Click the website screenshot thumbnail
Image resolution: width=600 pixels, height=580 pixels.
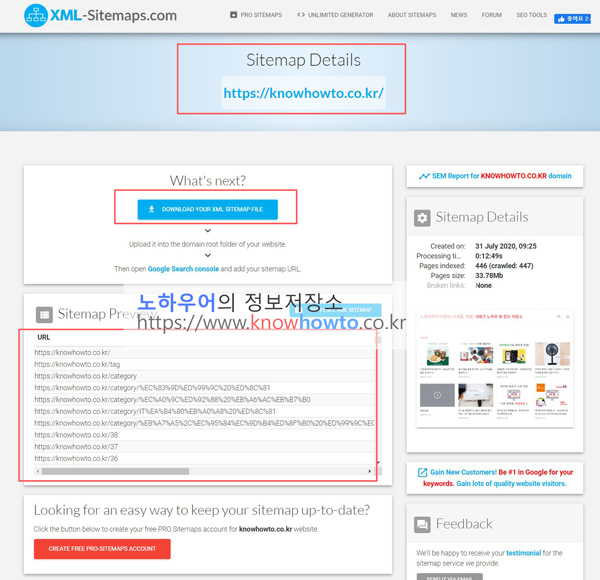pyautogui.click(x=495, y=369)
